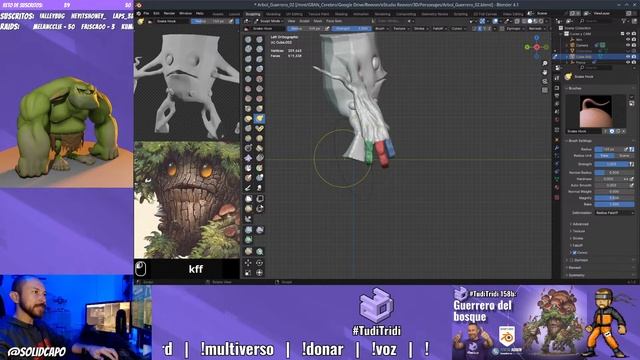Select the Cloth Filter tool
Image resolution: width=640 pixels, height=360 pixels.
[259, 230]
